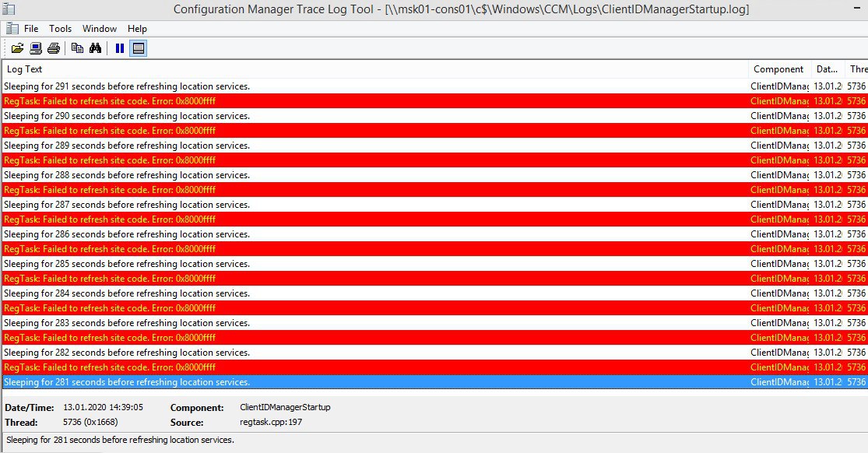Screen dimensions: 868x453
Task: Click the Print toolbar icon
Action: point(54,48)
